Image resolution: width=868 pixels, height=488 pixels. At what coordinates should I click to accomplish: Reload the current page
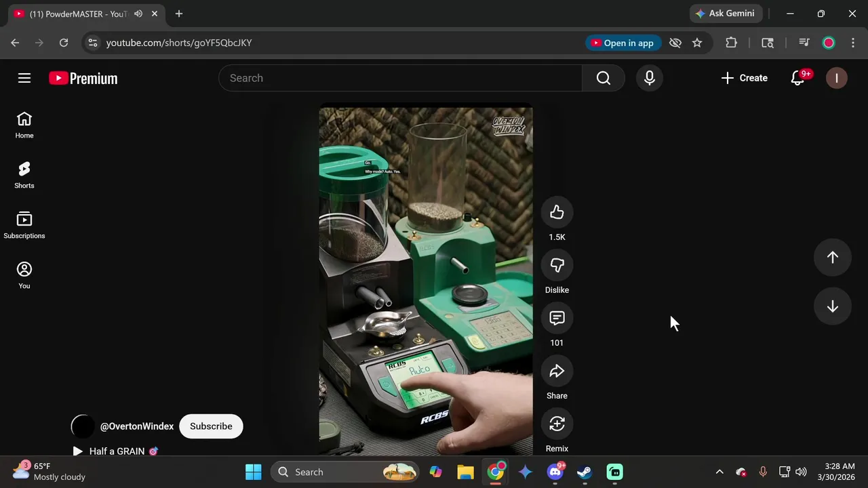[64, 43]
